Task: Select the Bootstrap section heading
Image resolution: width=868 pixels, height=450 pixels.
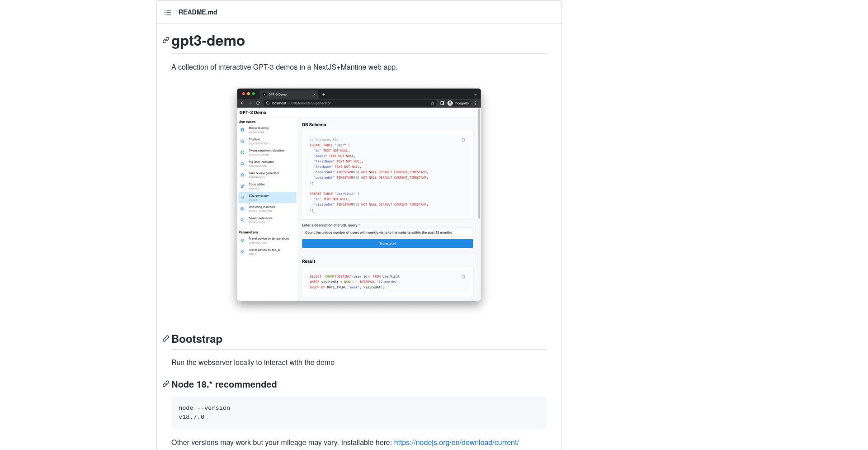Action: (x=197, y=339)
